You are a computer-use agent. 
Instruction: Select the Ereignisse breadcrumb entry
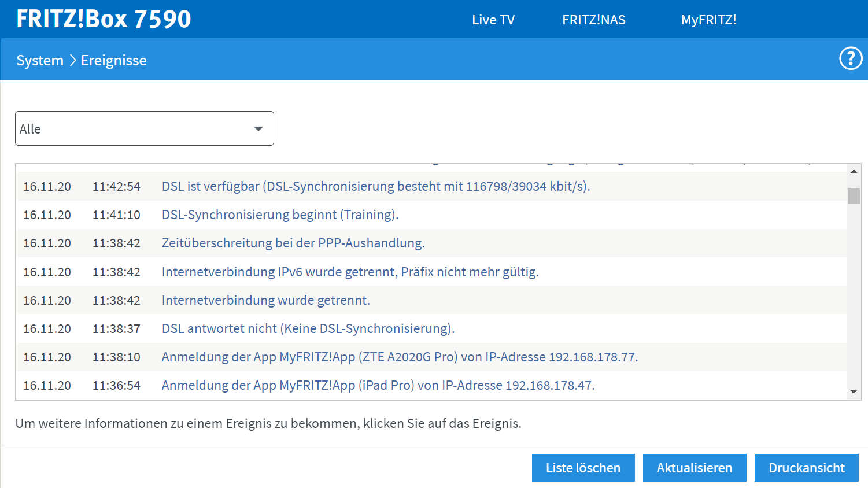pos(113,60)
